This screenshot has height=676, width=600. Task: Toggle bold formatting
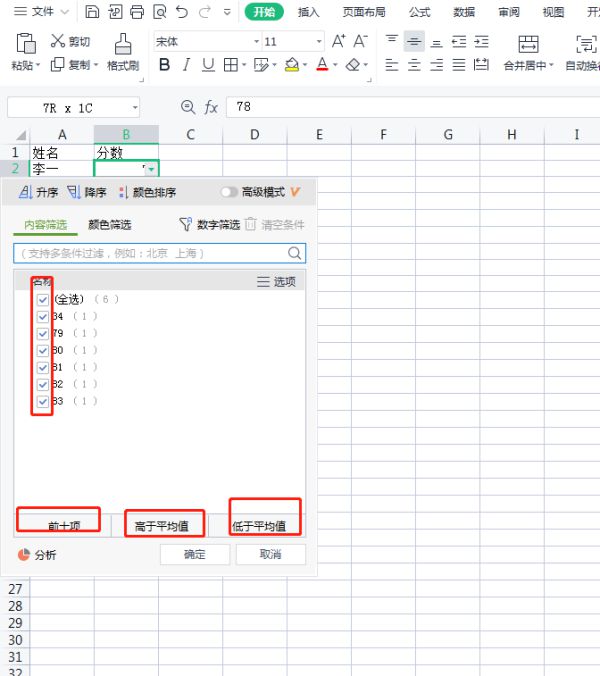click(x=164, y=65)
